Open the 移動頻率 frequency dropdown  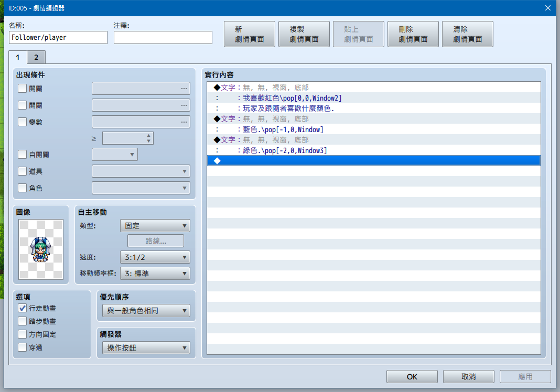155,274
